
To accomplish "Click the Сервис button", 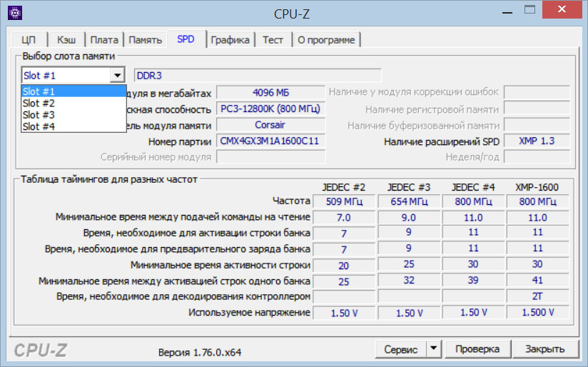I will click(x=400, y=349).
